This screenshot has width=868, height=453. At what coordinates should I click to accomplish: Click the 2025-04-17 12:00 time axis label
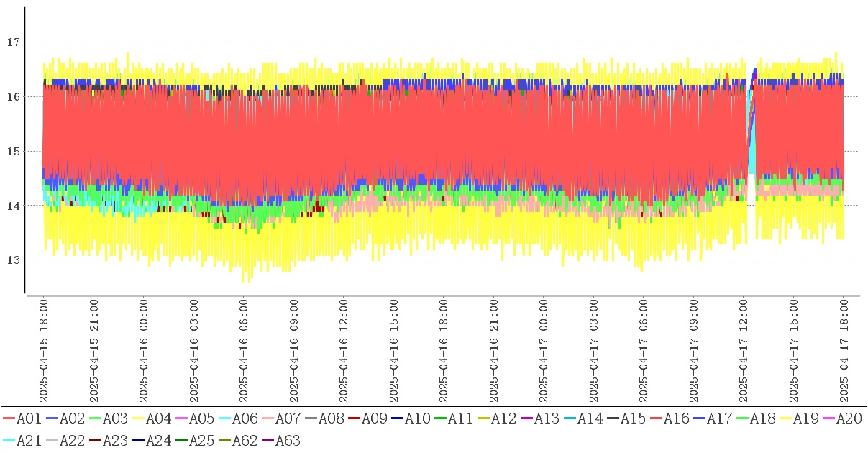pyautogui.click(x=744, y=351)
